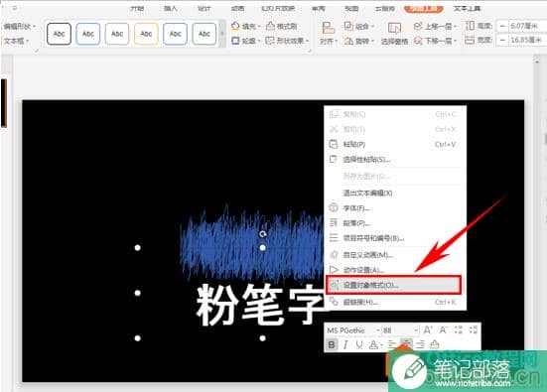This screenshot has width=547, height=392.
Task: Click the decrease indent mini toolbar icon
Action: (x=459, y=329)
